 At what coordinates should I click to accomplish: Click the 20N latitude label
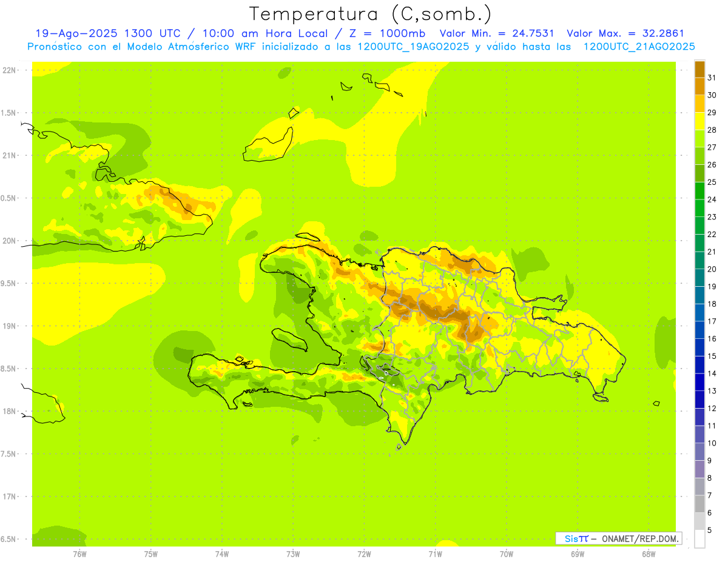(10, 241)
